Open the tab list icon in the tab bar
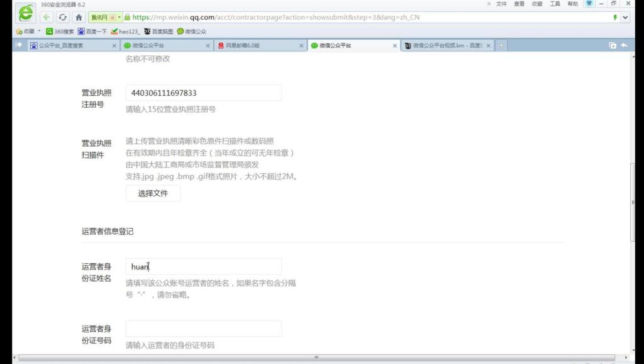644x364 pixels. coord(613,45)
